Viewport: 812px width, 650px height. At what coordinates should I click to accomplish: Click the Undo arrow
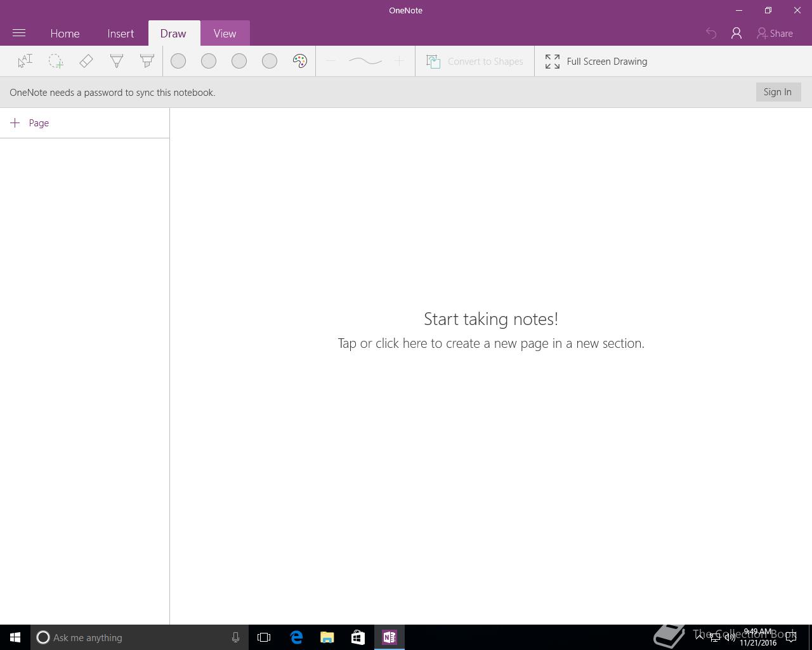[711, 33]
